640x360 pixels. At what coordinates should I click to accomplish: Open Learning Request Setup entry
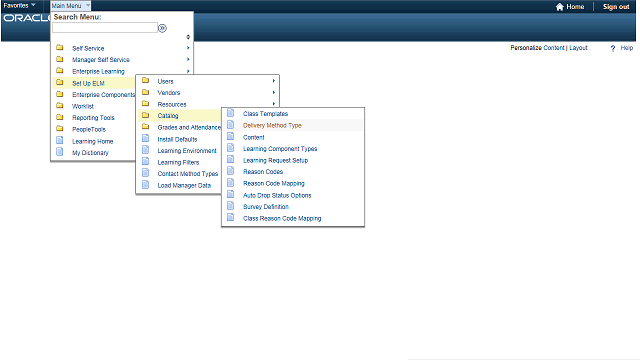click(x=276, y=161)
